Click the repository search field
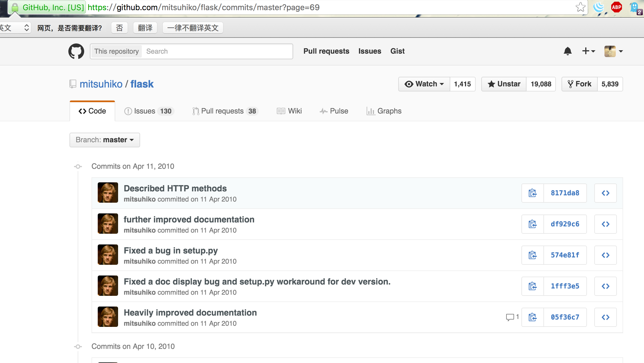Viewport: 644px width, 363px height. click(217, 51)
